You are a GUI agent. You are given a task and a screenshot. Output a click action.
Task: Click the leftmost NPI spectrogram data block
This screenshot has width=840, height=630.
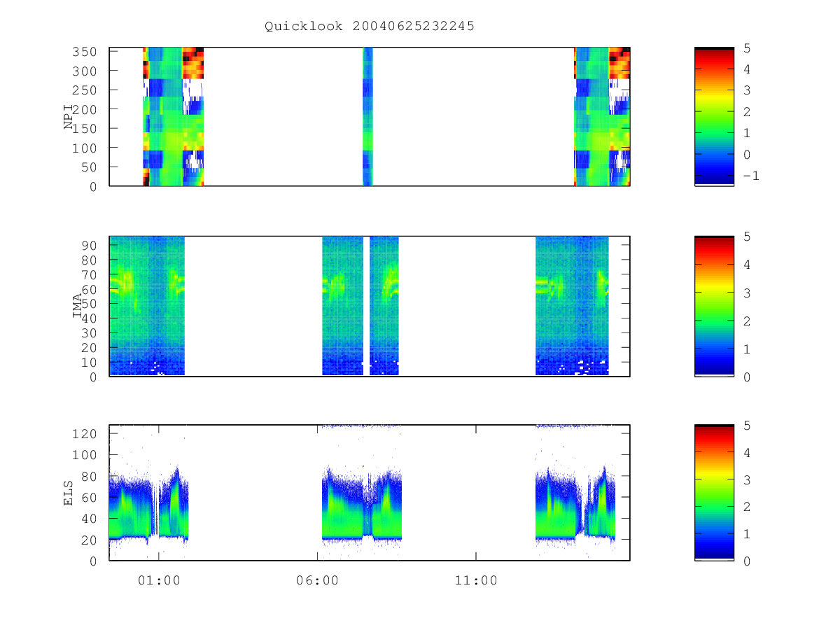(x=173, y=116)
